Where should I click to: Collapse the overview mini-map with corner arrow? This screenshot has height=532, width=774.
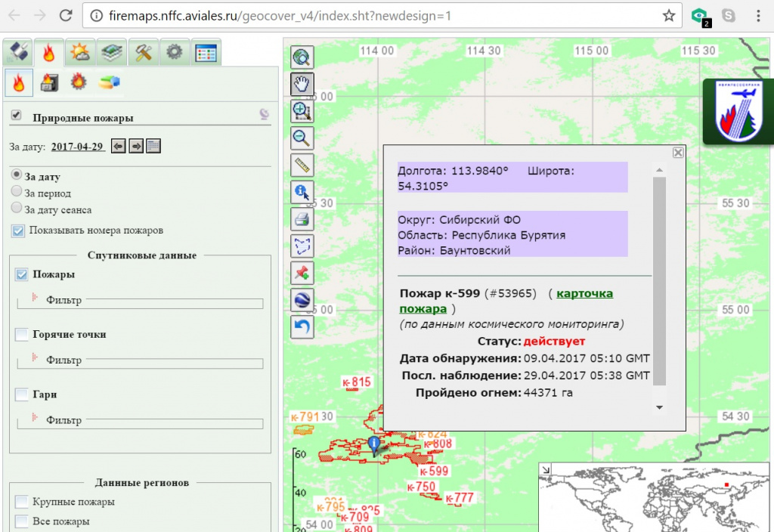pyautogui.click(x=546, y=469)
